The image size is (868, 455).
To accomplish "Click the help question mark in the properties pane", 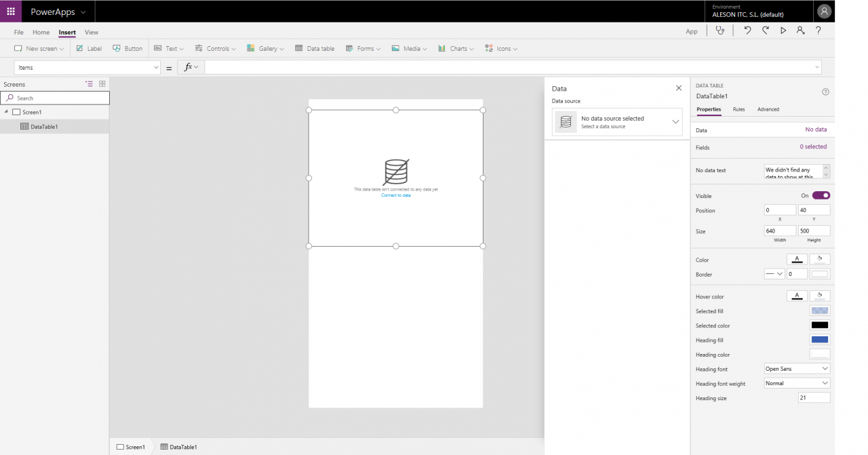I will click(x=825, y=92).
